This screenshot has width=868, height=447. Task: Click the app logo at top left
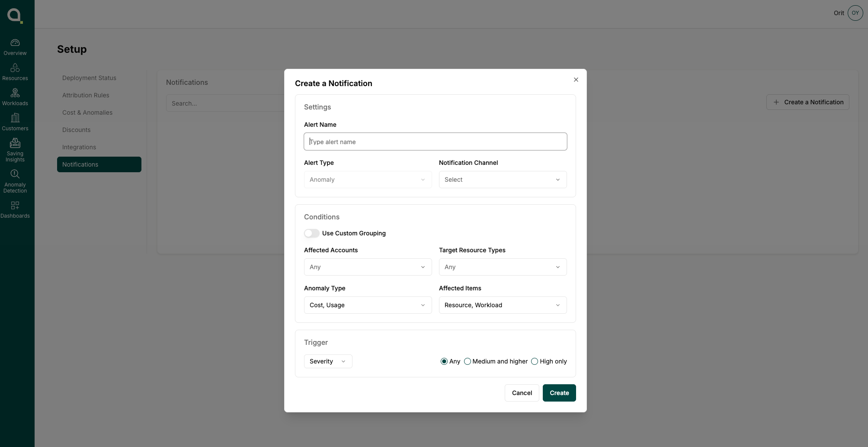click(x=15, y=16)
